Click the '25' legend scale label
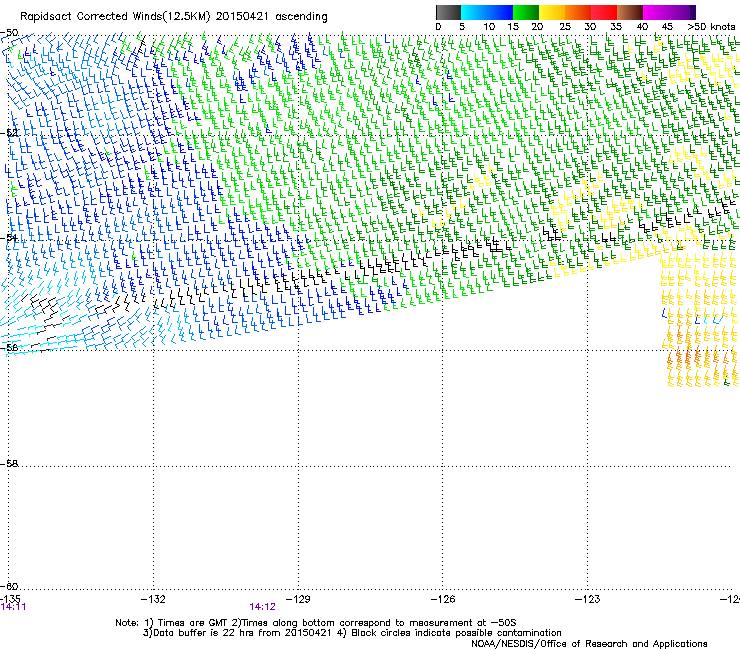This screenshot has width=740, height=650. coord(565,27)
